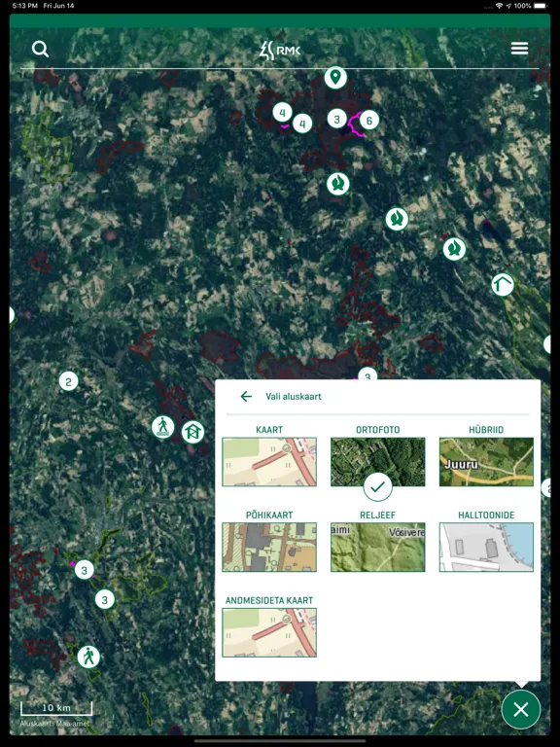Tap the Wi-Fi icon in status bar
This screenshot has height=747, width=560.
click(499, 6)
